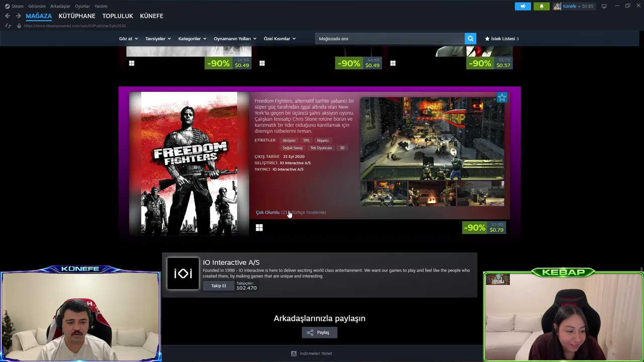Expand the Tavsiyeler dropdown
The image size is (644, 362).
tap(158, 39)
